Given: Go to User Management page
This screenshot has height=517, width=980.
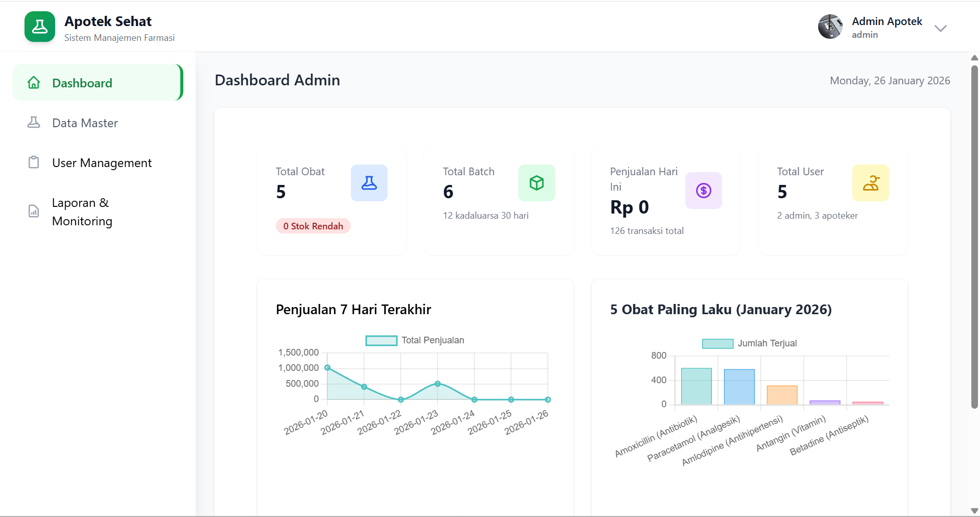Looking at the screenshot, I should 102,163.
